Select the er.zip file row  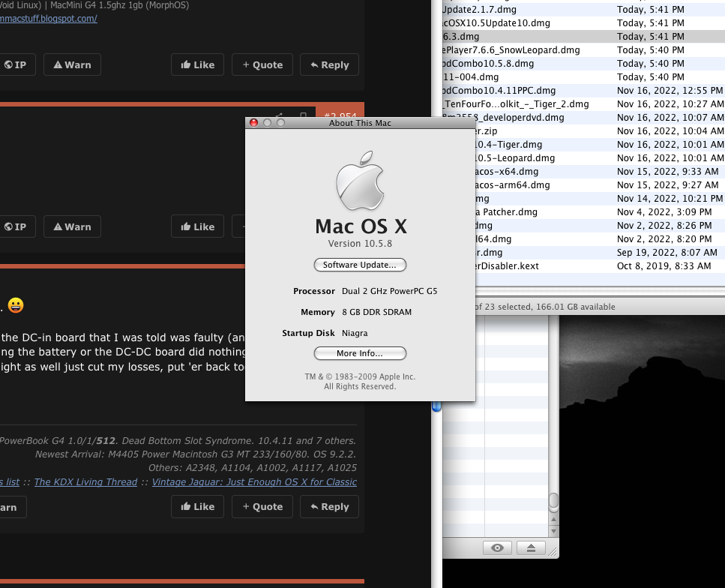[x=600, y=131]
